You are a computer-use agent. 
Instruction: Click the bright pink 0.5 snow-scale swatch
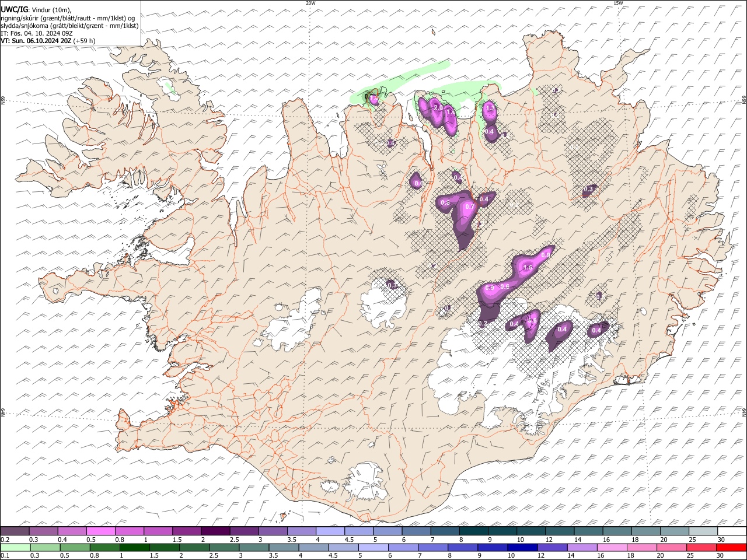(100, 531)
